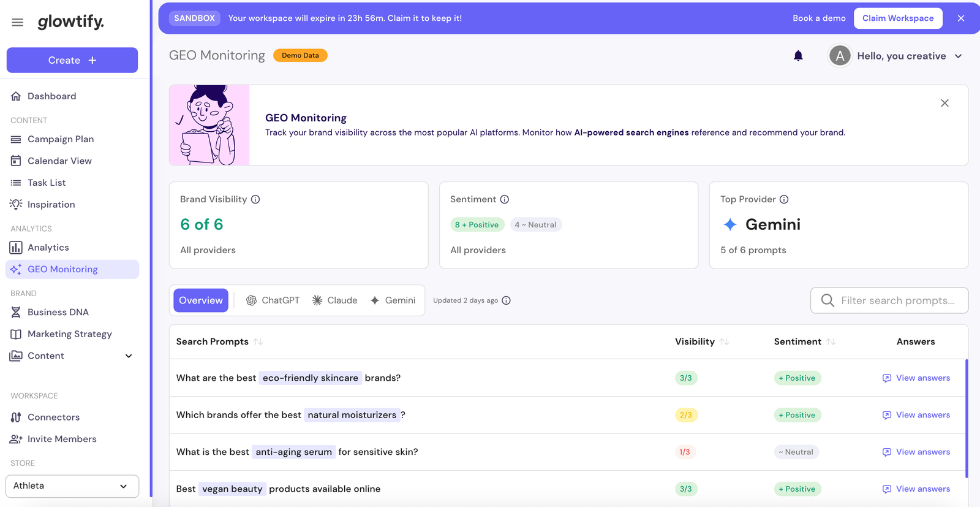
Task: Click the 4 ~ Neutral sentiment badge
Action: click(x=536, y=225)
